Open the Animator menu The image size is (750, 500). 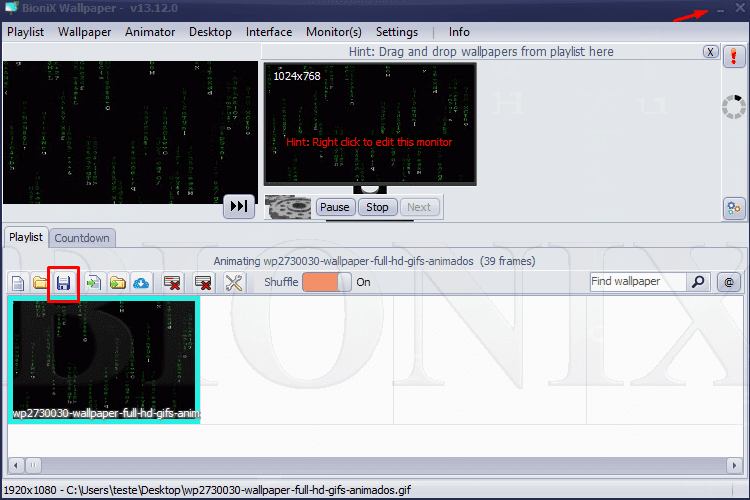150,32
